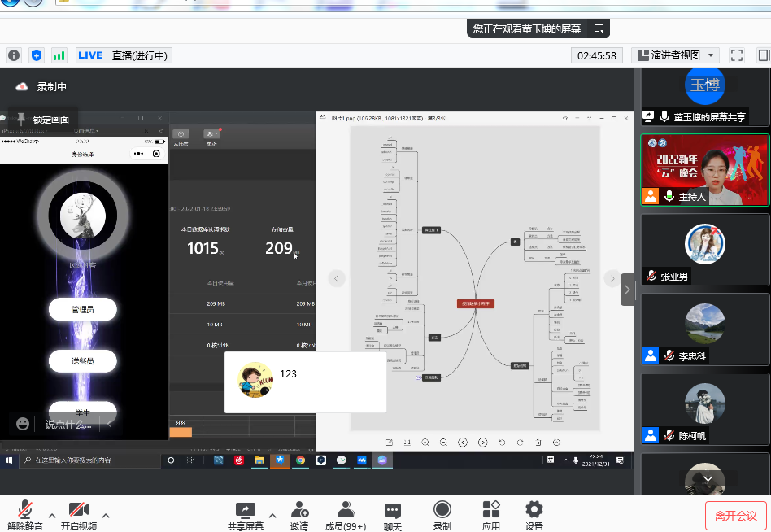Viewport: 771px width, 532px height.
Task: Open the 应用 apps panel
Action: 491,515
